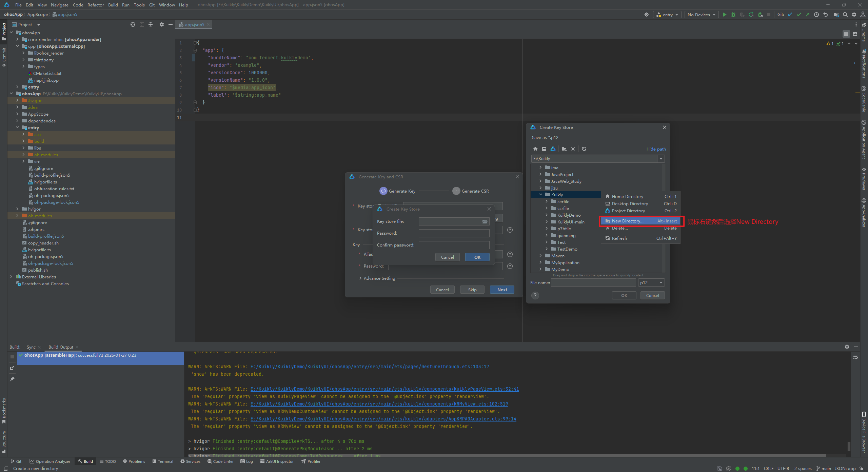The image size is (868, 472).
Task: Open the No Devices dropdown
Action: coord(701,15)
